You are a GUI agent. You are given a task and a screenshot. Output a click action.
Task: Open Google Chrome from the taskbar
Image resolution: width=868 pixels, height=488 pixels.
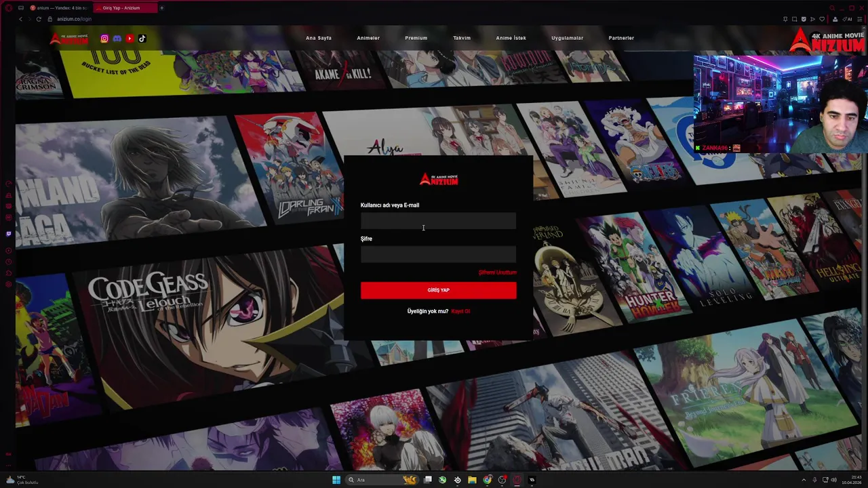[x=487, y=480]
